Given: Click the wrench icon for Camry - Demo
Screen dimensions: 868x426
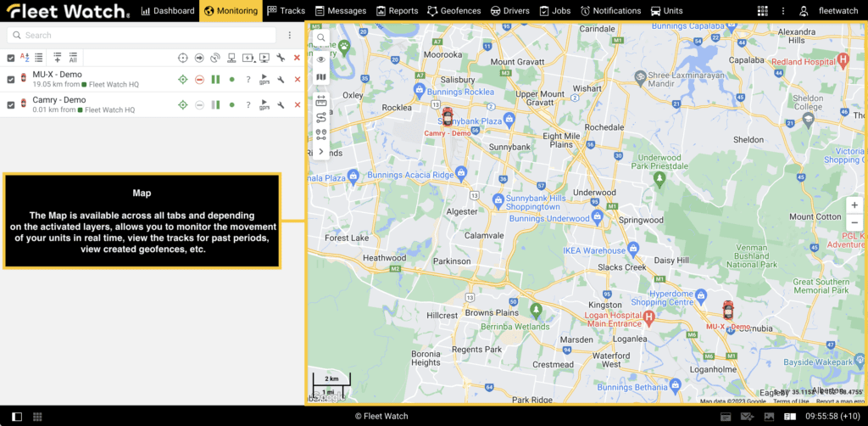Looking at the screenshot, I should [x=280, y=105].
